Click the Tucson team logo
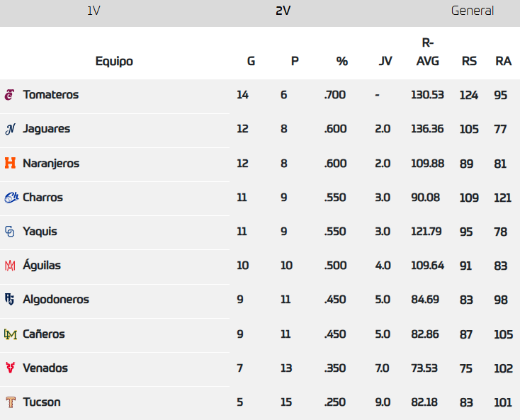The height and width of the screenshot is (420, 520). pos(10,402)
